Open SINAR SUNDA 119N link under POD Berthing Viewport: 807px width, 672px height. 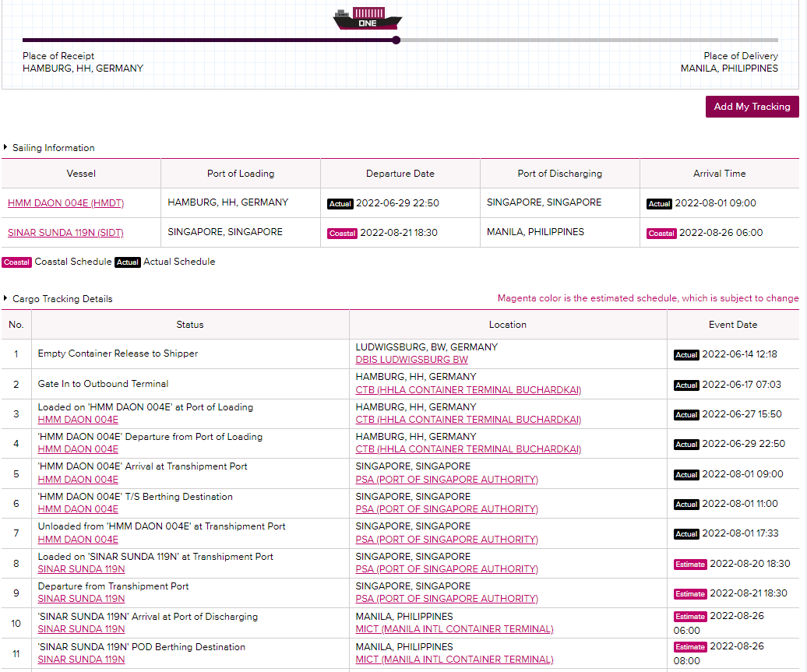pyautogui.click(x=81, y=659)
